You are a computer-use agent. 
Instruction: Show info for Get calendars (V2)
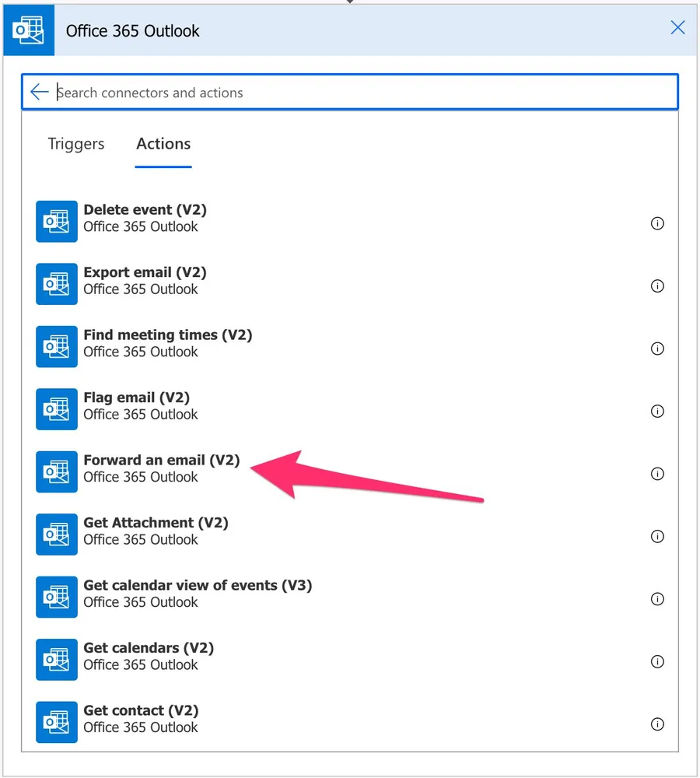click(657, 661)
